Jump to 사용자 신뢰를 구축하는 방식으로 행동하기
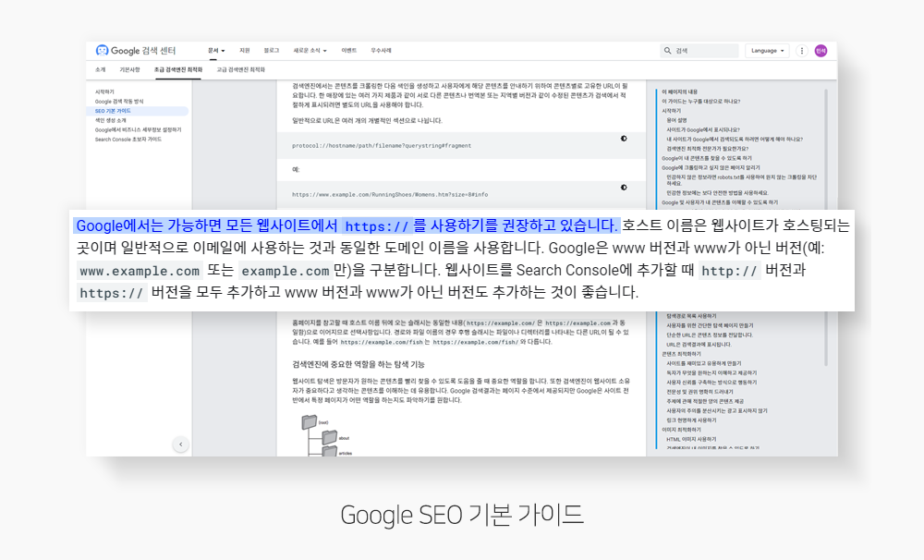Screen dimensions: 924x560 [711, 382]
